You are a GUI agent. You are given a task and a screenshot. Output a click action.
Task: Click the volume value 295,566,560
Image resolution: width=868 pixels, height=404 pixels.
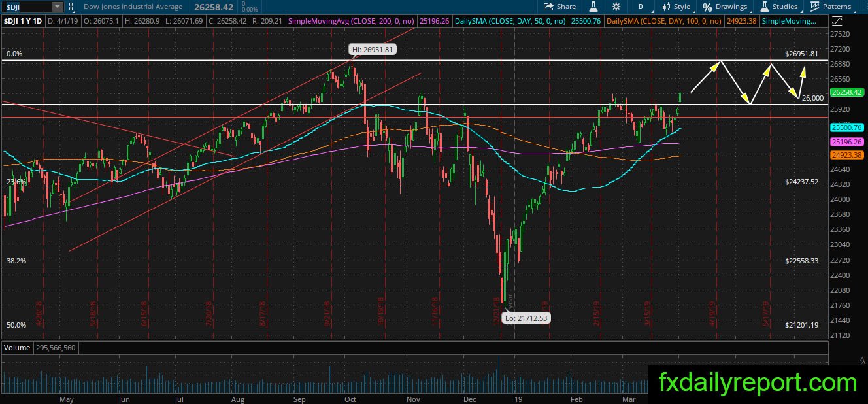(54, 348)
